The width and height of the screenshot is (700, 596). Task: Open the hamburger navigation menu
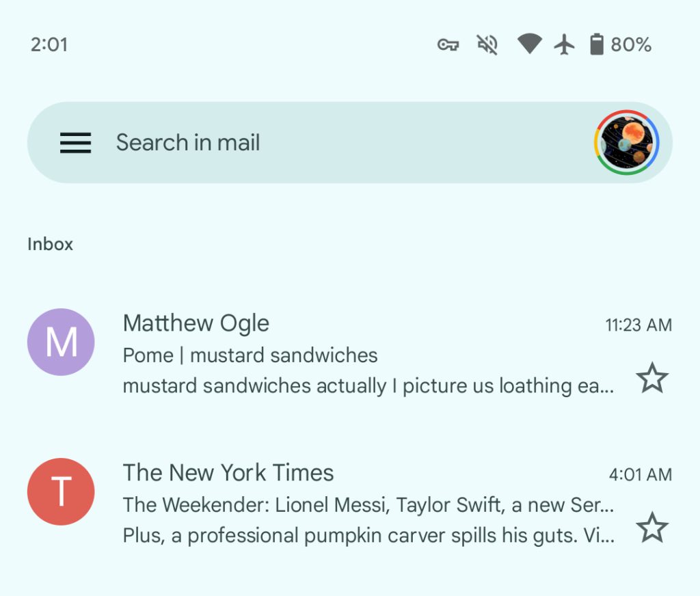pyautogui.click(x=75, y=143)
